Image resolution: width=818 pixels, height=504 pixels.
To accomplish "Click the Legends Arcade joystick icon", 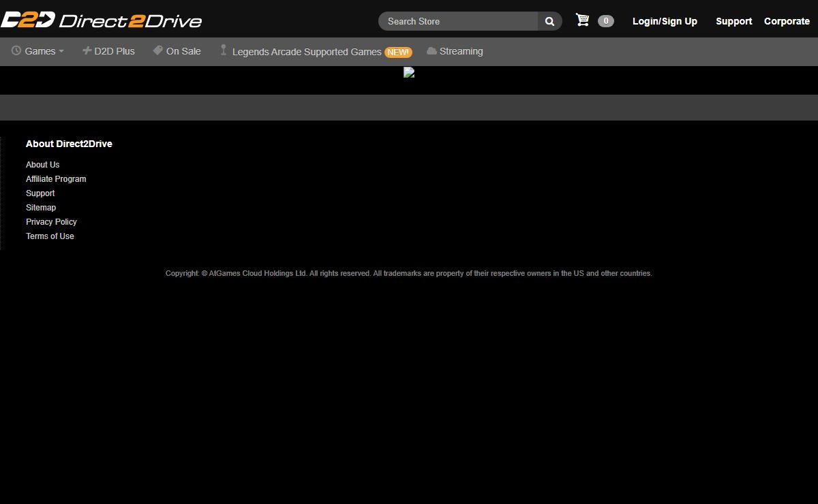I will [x=223, y=50].
